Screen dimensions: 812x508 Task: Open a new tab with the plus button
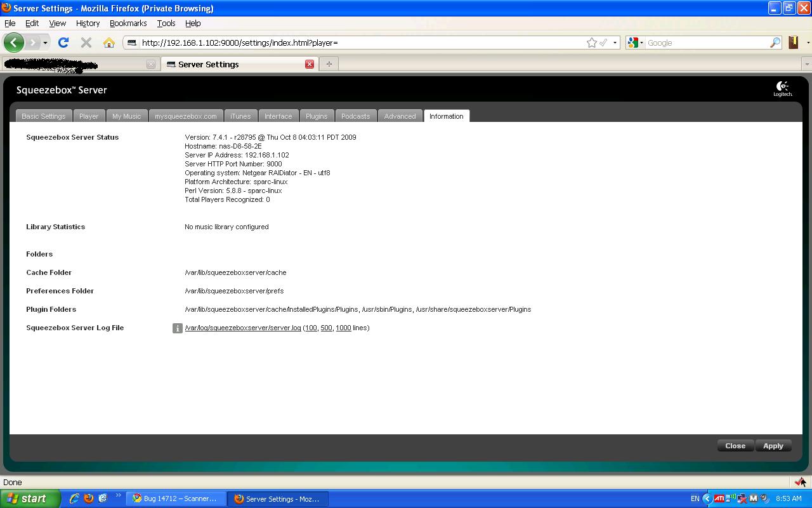pyautogui.click(x=329, y=63)
